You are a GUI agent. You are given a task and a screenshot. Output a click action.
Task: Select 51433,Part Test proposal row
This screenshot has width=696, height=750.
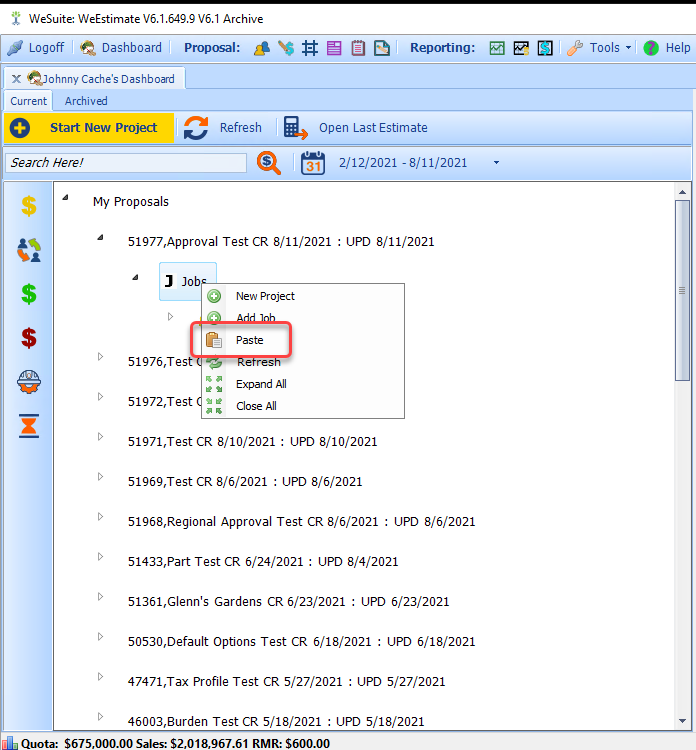pyautogui.click(x=263, y=562)
